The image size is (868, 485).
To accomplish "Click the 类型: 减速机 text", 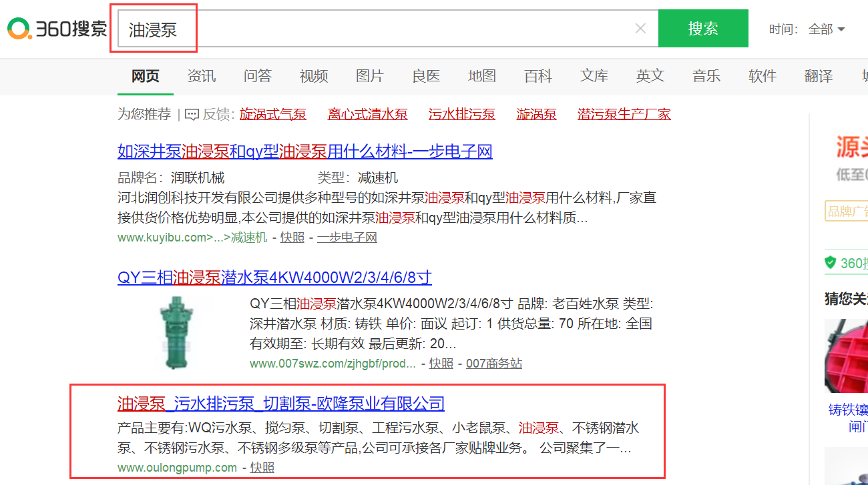I will (358, 177).
